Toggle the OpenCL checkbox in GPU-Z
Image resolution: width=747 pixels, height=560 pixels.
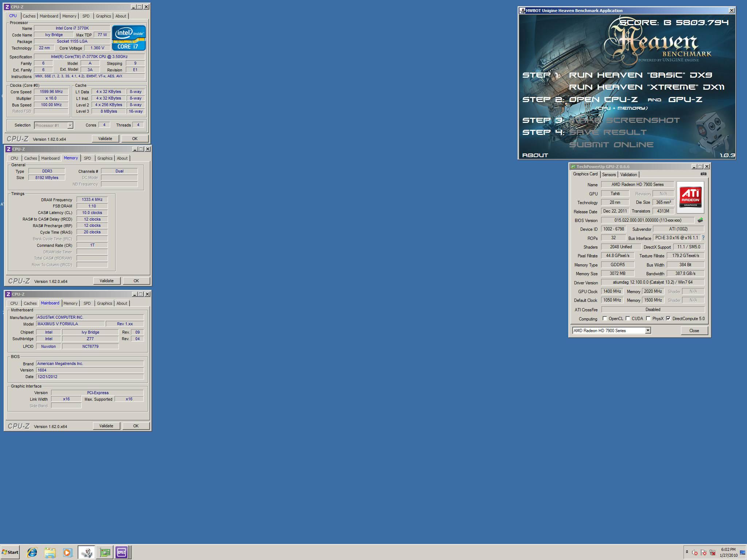[x=605, y=318]
